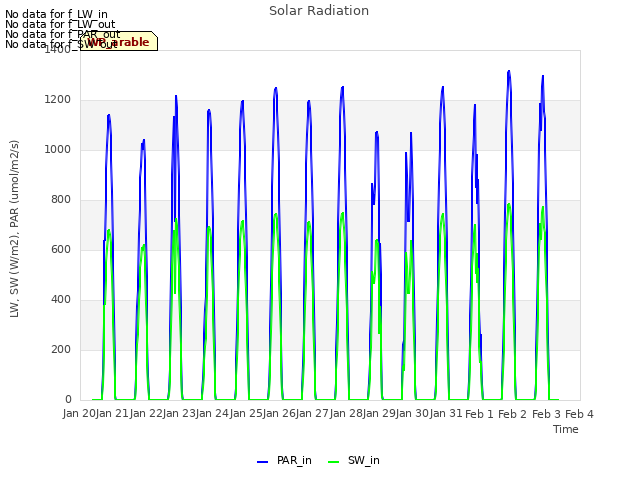Click the Solar Radiation chart title
The width and height of the screenshot is (640, 480).
pyautogui.click(x=319, y=11)
